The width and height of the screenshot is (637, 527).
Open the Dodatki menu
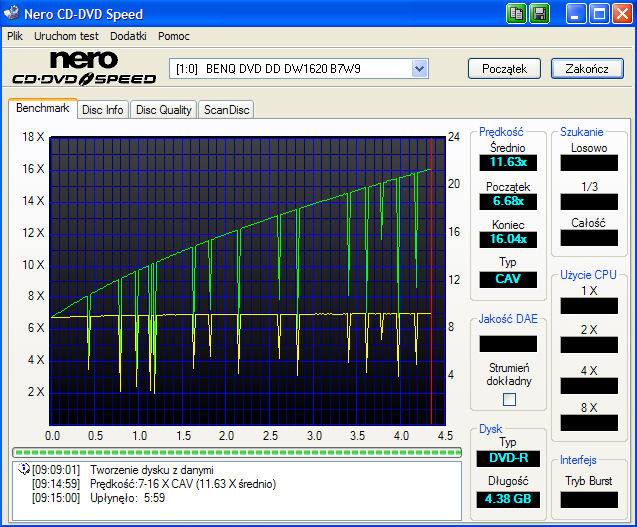(128, 36)
